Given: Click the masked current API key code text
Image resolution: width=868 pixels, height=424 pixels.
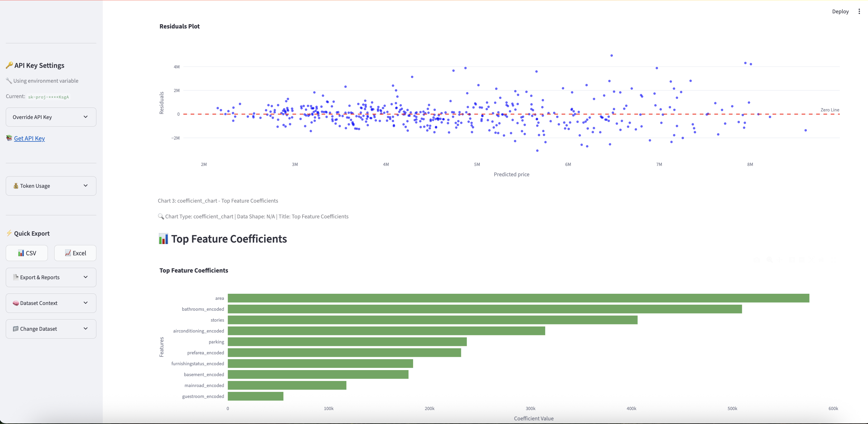Looking at the screenshot, I should coord(48,97).
